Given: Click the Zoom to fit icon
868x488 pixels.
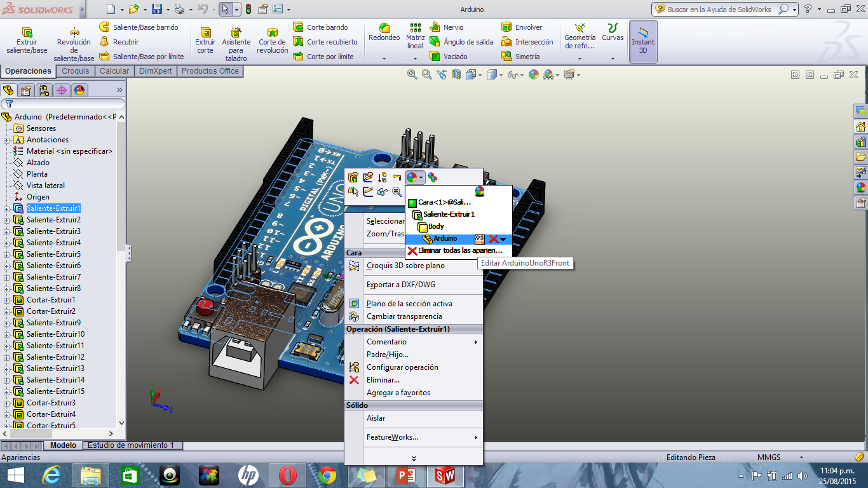Looking at the screenshot, I should [x=412, y=74].
